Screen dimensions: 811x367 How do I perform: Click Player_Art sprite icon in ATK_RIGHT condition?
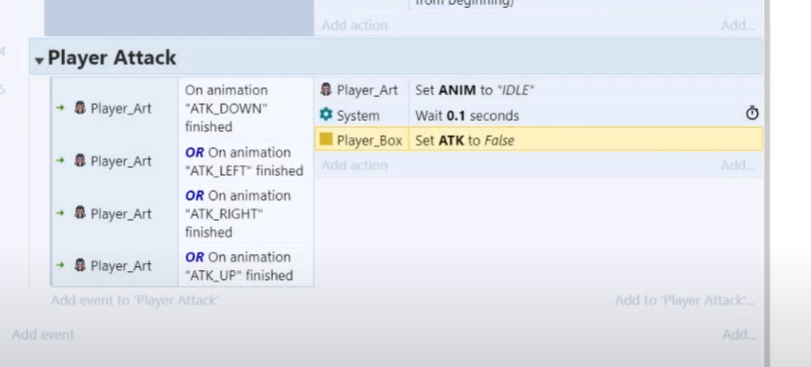[80, 212]
